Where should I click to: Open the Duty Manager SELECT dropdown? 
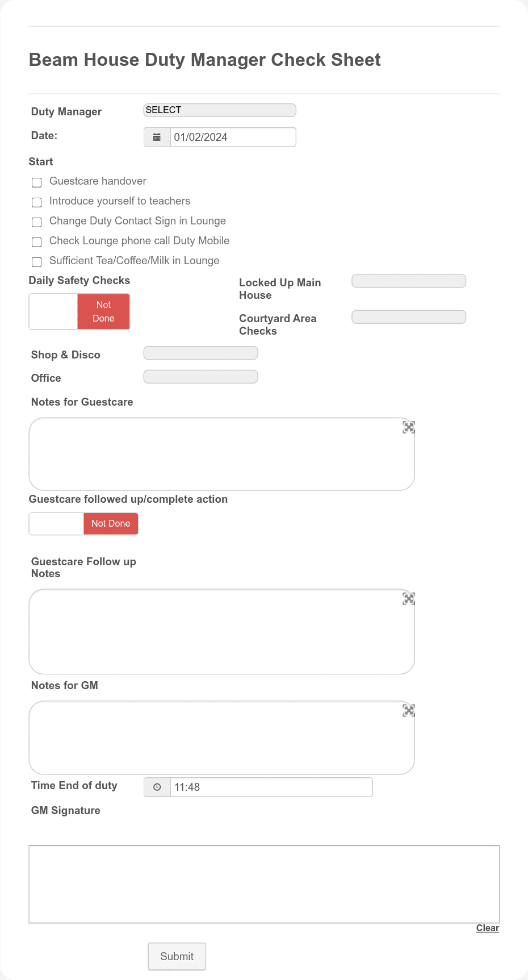(x=220, y=110)
